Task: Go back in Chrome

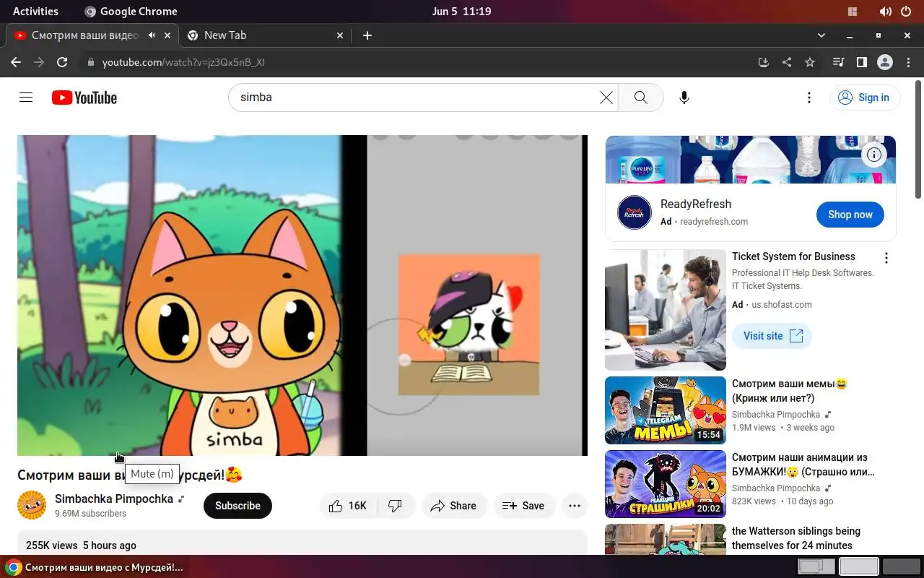Action: tap(16, 62)
